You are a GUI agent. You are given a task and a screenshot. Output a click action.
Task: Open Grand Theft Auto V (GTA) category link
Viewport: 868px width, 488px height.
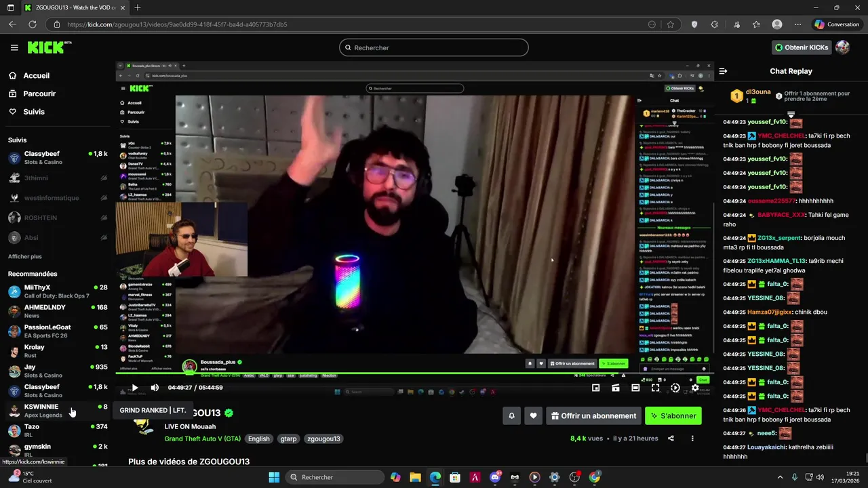(202, 439)
